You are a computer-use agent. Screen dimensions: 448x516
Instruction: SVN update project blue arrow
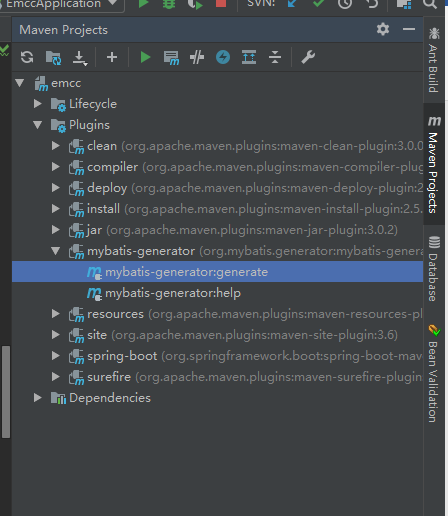[x=292, y=3]
